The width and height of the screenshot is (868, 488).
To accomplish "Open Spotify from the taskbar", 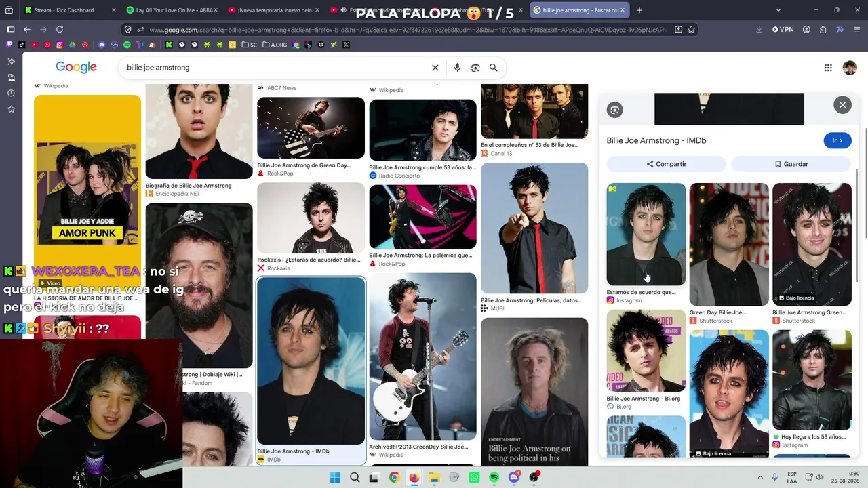I will tap(494, 478).
